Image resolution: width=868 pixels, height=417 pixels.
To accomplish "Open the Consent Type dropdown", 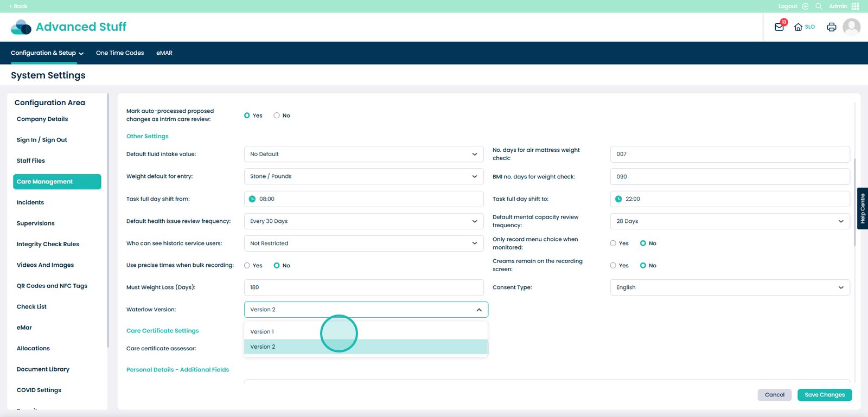I will click(x=730, y=287).
